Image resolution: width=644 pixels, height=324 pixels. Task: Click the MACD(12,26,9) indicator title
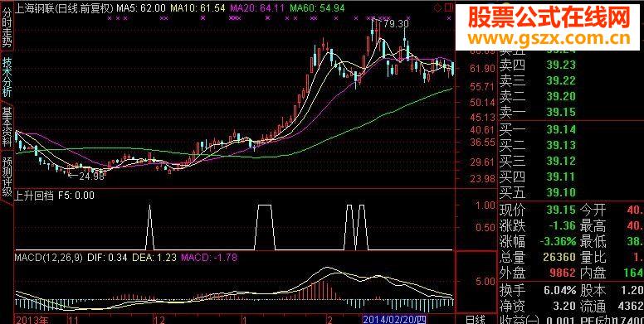click(49, 258)
